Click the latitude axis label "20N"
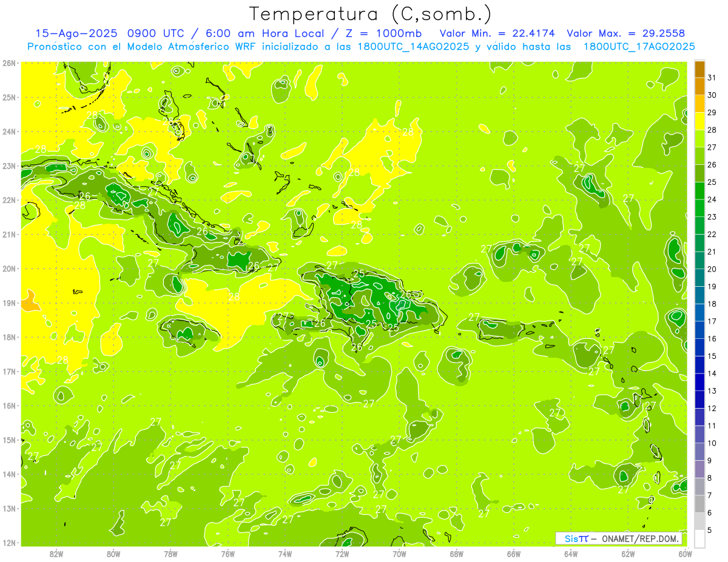 click(x=8, y=269)
